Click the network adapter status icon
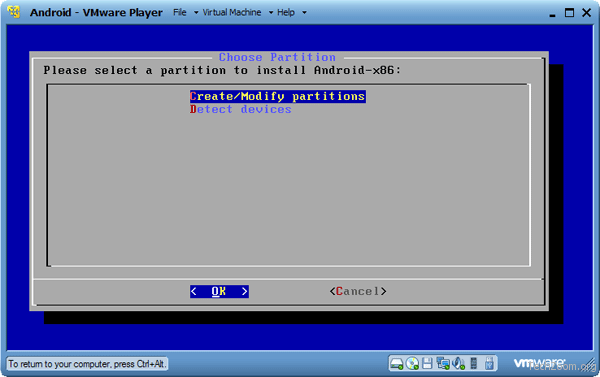Viewport: 600px width, 377px height. tap(443, 363)
